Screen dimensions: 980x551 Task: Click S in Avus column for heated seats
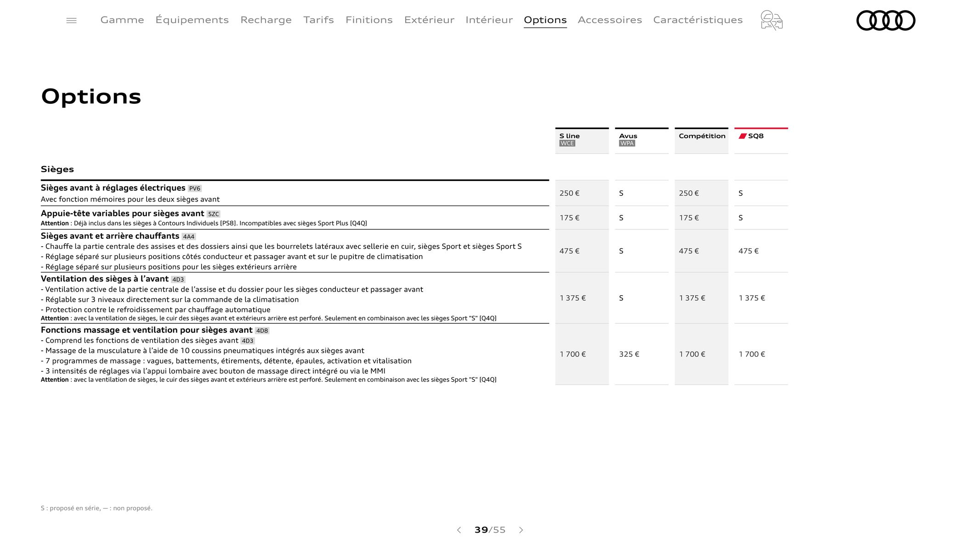pos(621,251)
